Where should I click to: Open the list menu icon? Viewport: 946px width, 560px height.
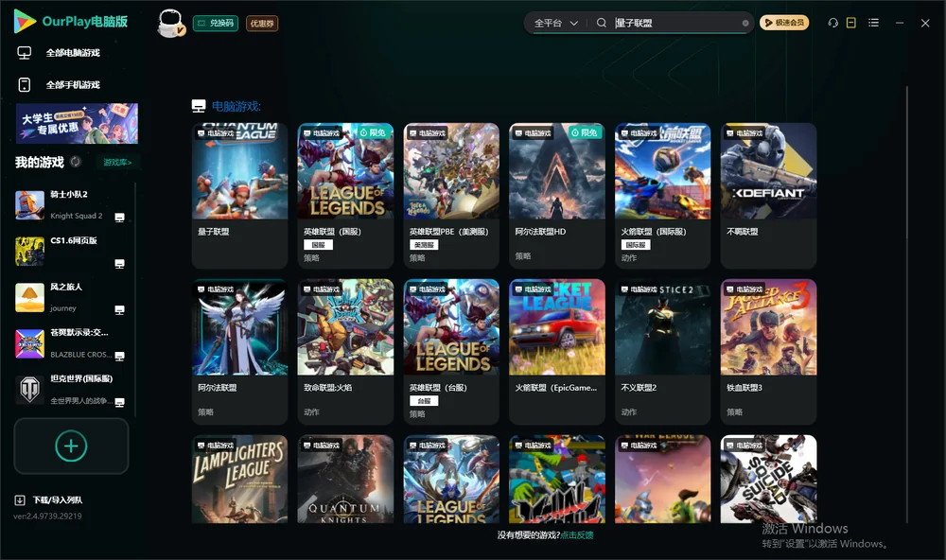[x=873, y=23]
